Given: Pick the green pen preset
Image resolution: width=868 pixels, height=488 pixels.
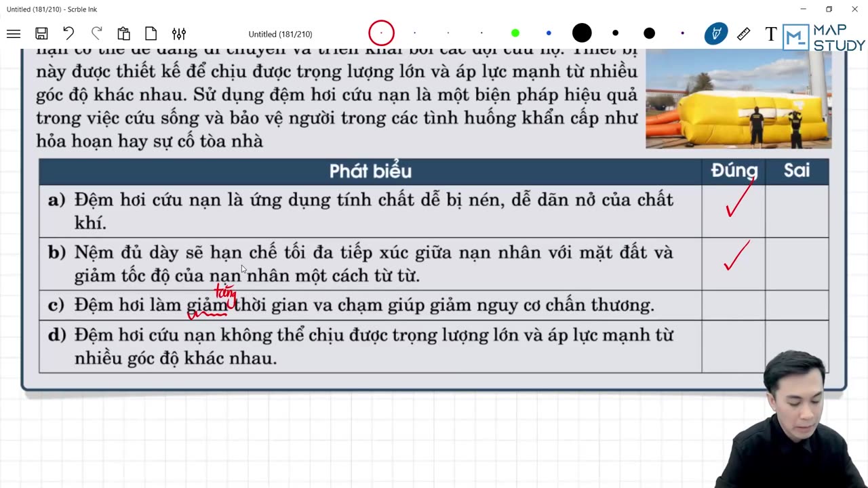Looking at the screenshot, I should (x=515, y=33).
